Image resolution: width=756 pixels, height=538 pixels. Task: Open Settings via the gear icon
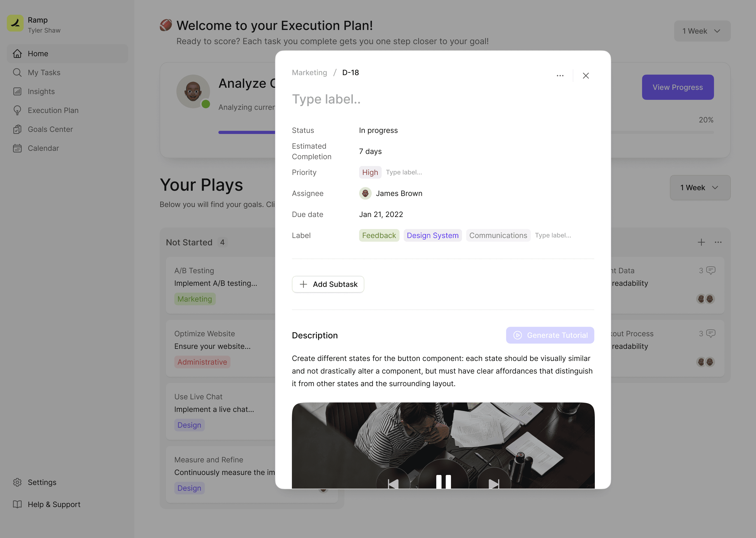point(17,482)
